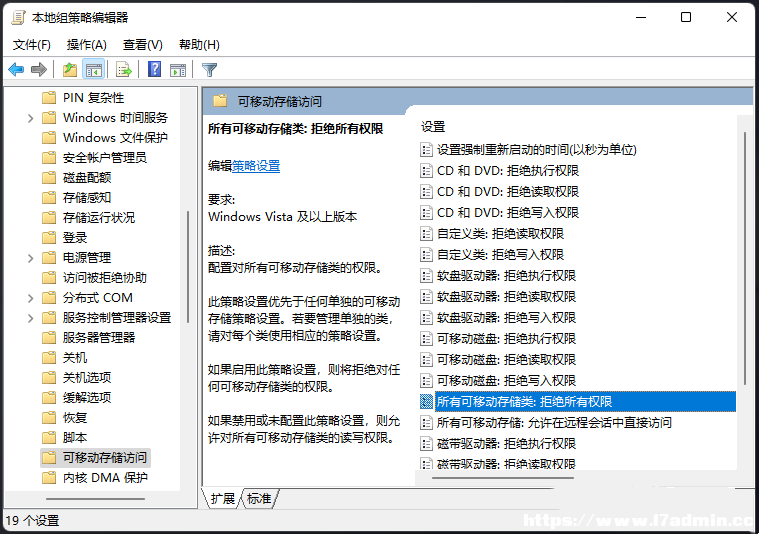Click policy icon for CD 和 DVD: 拒绝执行权限
This screenshot has width=759, height=534.
[x=426, y=170]
